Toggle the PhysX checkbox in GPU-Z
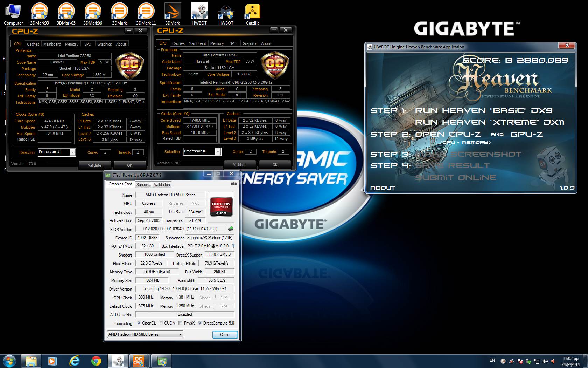Image resolution: width=588 pixels, height=368 pixels. (181, 323)
